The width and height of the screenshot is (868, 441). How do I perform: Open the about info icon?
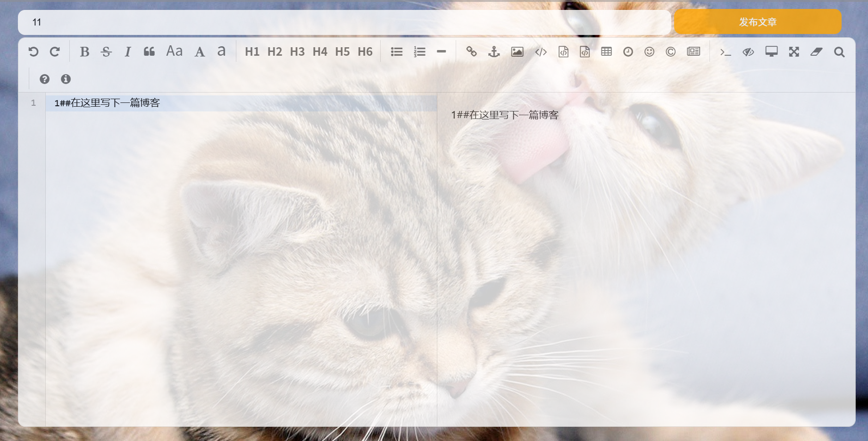tap(66, 79)
